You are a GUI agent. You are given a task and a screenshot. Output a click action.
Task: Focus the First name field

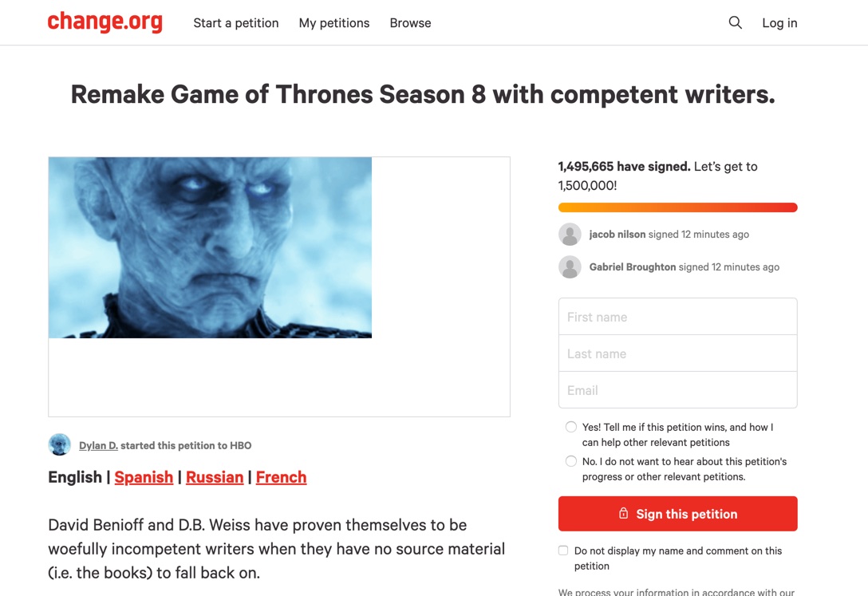point(677,317)
